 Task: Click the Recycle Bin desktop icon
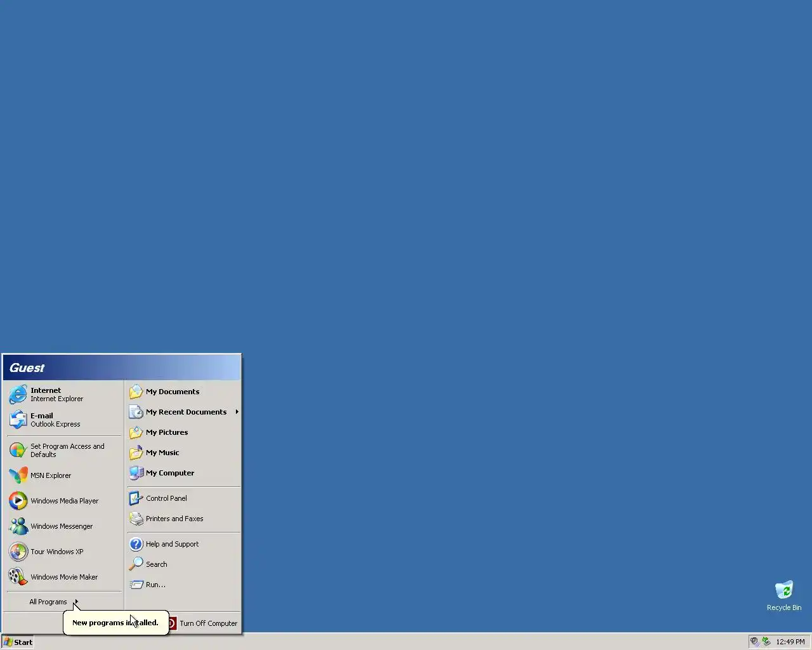(784, 595)
